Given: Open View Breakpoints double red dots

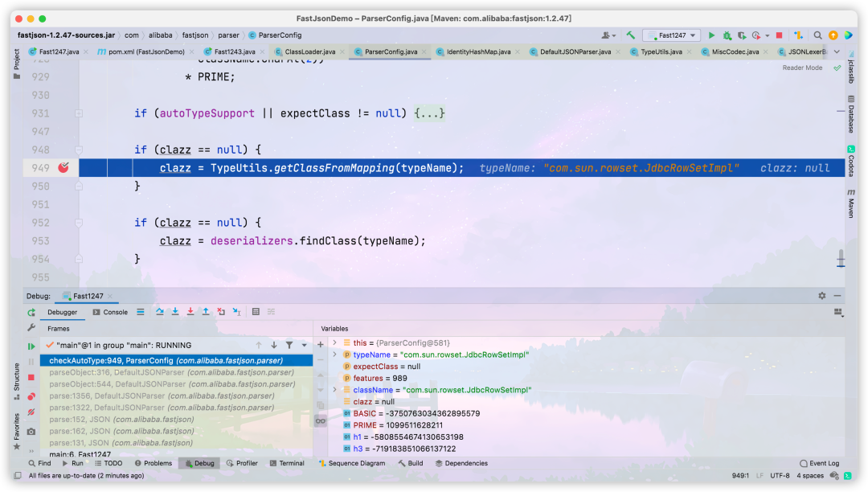Looking at the screenshot, I should pos(31,396).
